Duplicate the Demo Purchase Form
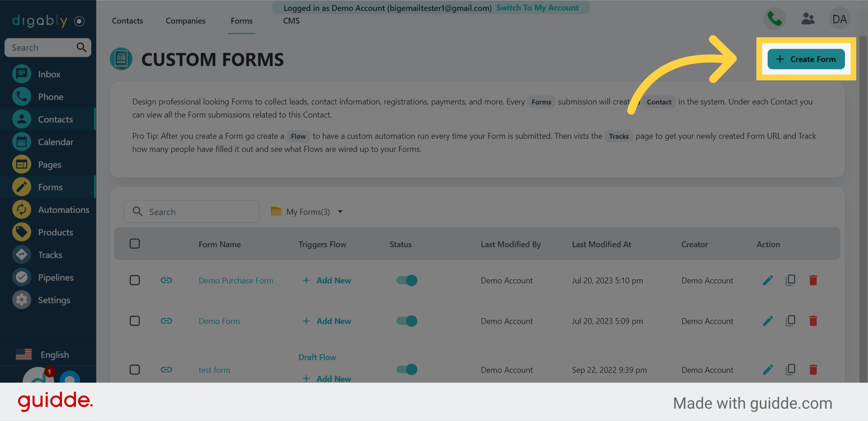 point(790,281)
